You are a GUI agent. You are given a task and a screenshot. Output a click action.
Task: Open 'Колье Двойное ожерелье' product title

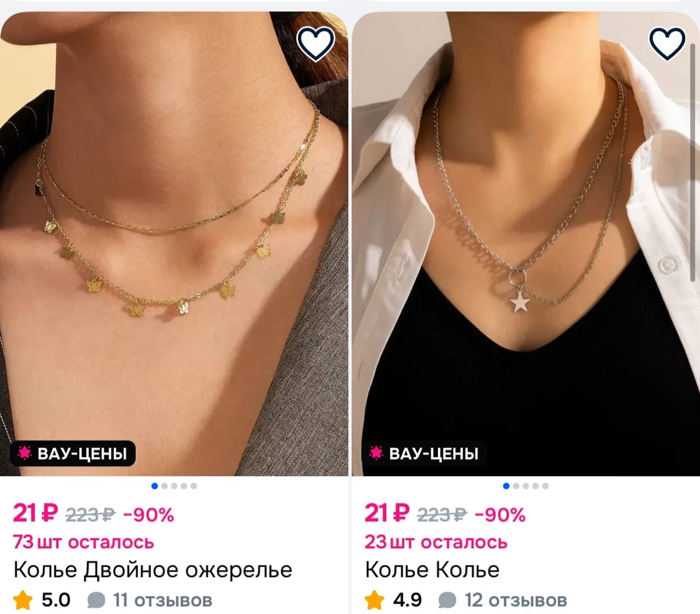(153, 570)
